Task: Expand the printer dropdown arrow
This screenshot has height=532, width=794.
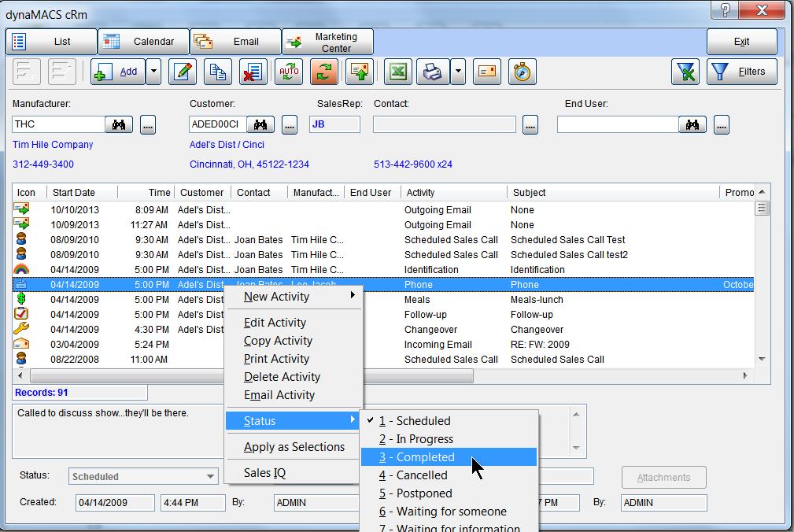Action: (x=458, y=72)
